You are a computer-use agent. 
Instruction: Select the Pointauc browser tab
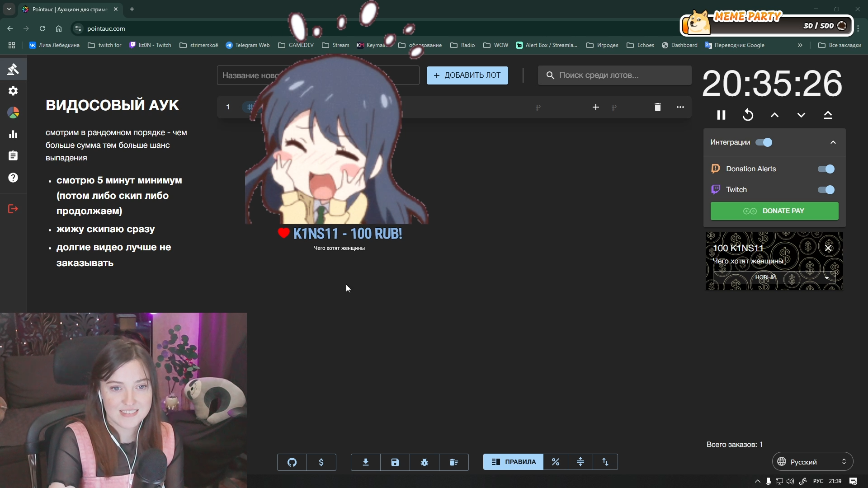point(70,9)
